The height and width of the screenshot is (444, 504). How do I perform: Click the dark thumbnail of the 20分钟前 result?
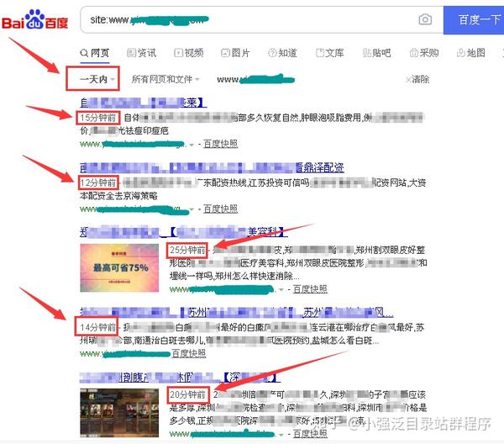(119, 413)
